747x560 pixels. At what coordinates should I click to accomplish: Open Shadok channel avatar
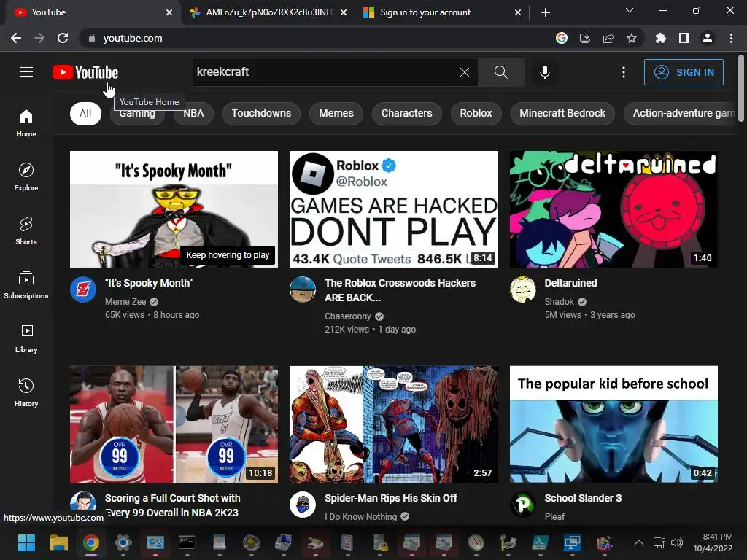coord(522,289)
